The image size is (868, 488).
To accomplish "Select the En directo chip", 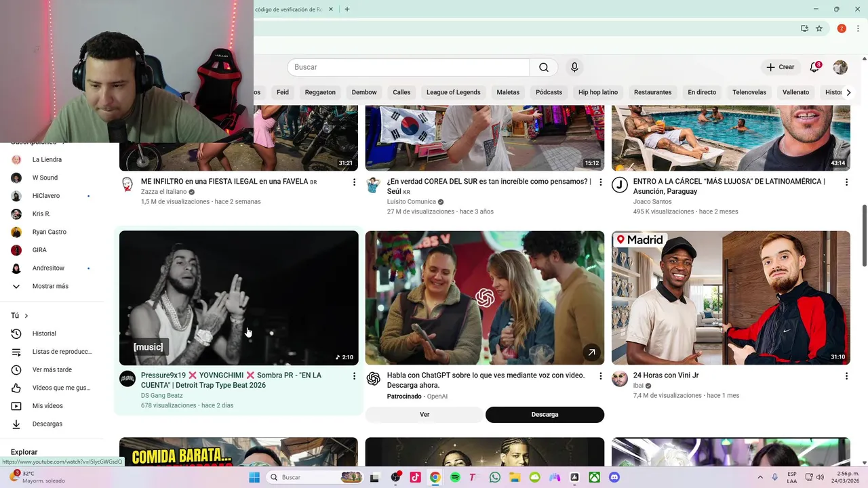I will click(702, 92).
